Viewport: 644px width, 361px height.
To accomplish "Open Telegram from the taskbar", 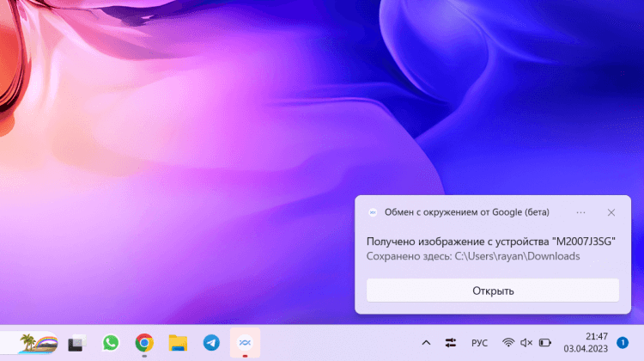I will 211,342.
